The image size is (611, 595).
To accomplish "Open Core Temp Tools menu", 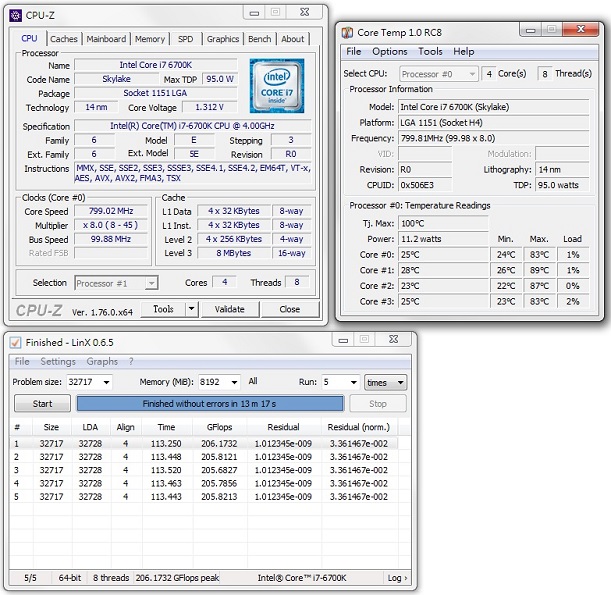I will coord(430,52).
